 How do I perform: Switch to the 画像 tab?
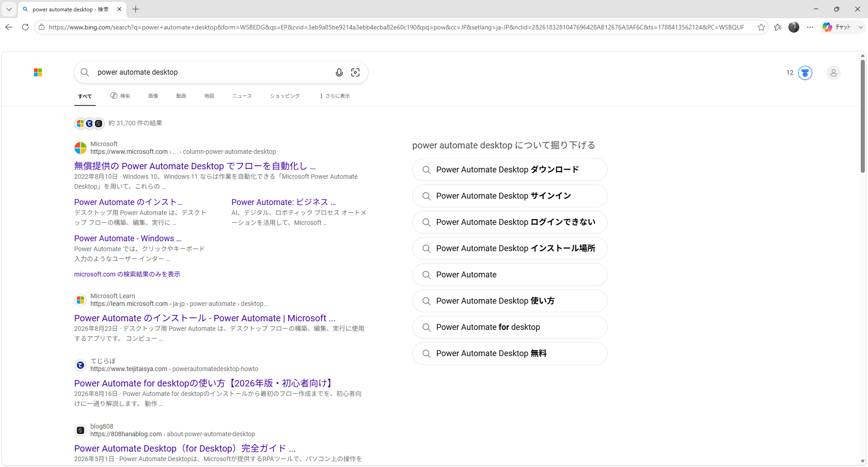pyautogui.click(x=153, y=96)
